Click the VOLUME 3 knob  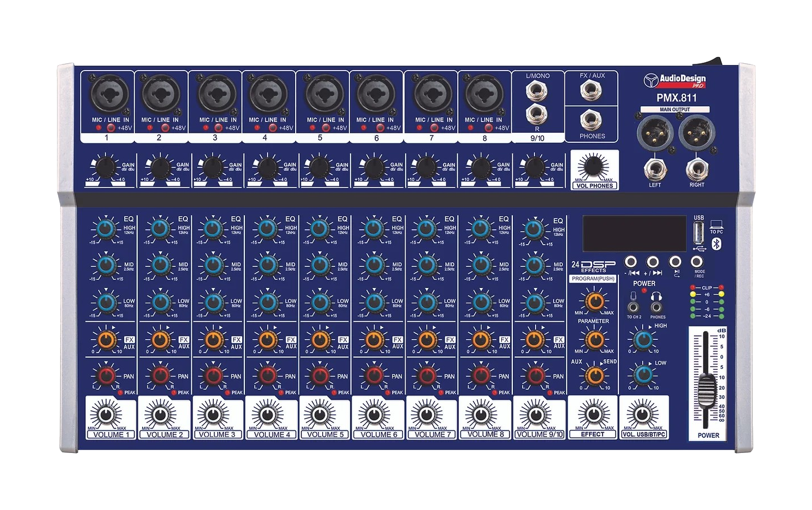click(214, 415)
